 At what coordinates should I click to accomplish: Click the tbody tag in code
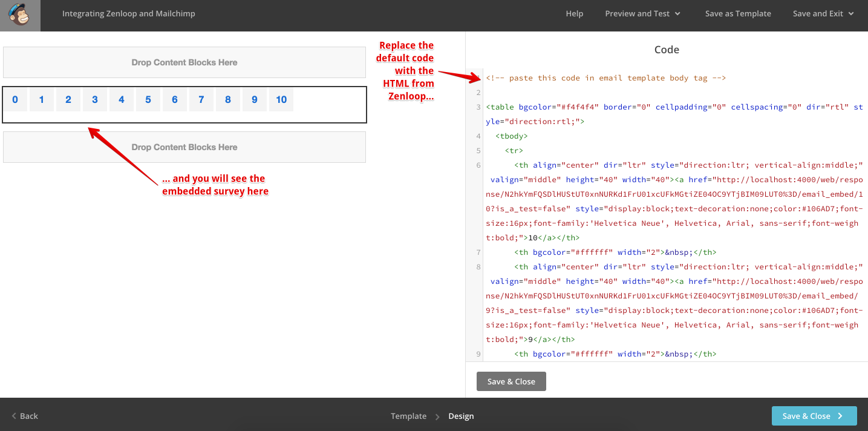pos(512,136)
